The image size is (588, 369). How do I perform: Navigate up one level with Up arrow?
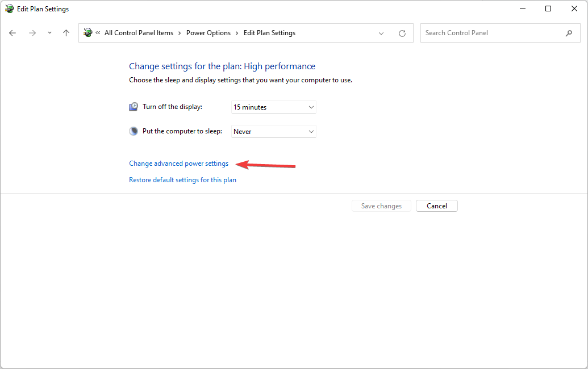point(66,33)
